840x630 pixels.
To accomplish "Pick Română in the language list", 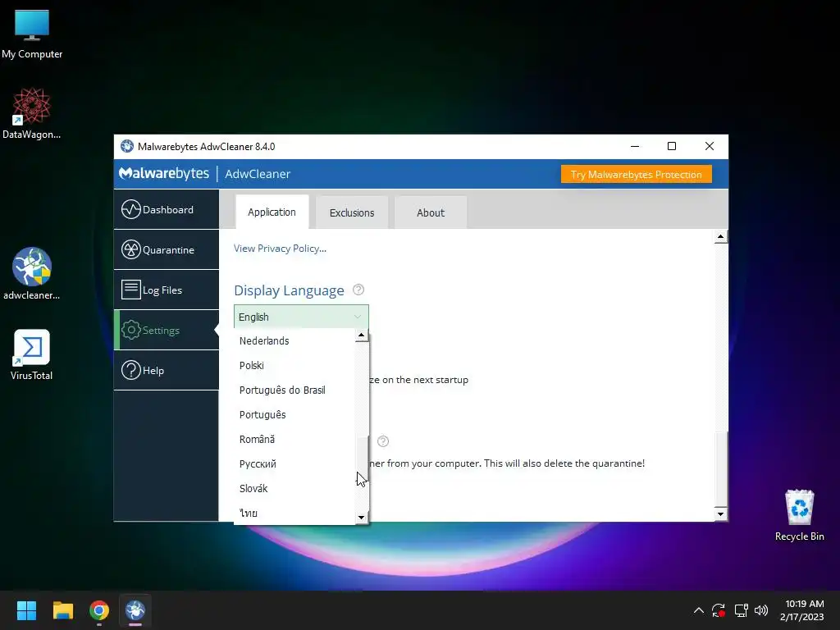I will pos(294,440).
